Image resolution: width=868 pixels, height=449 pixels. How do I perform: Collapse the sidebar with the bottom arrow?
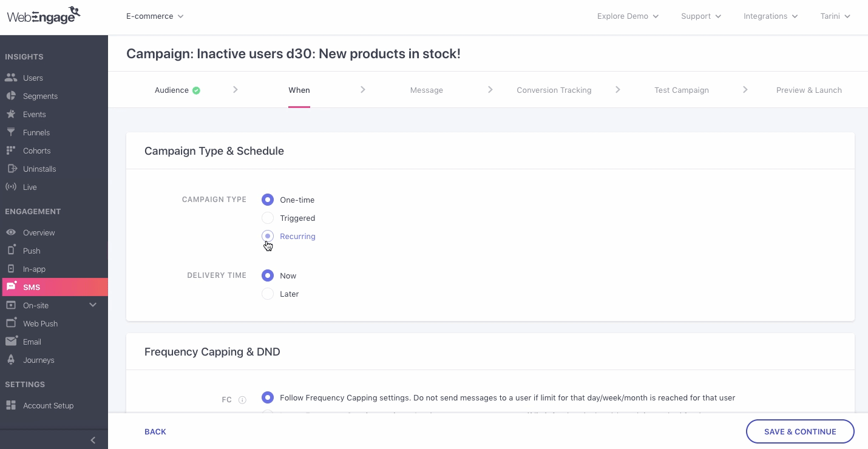pyautogui.click(x=93, y=440)
